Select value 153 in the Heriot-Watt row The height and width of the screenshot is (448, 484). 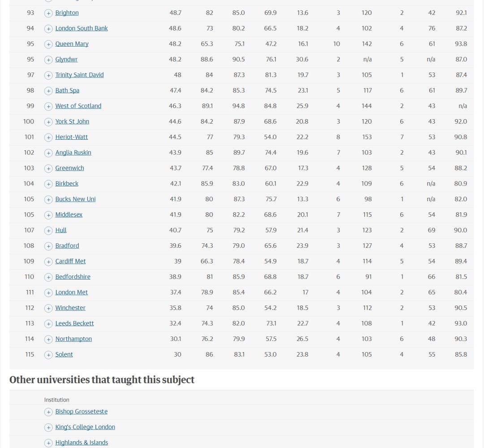click(x=367, y=137)
